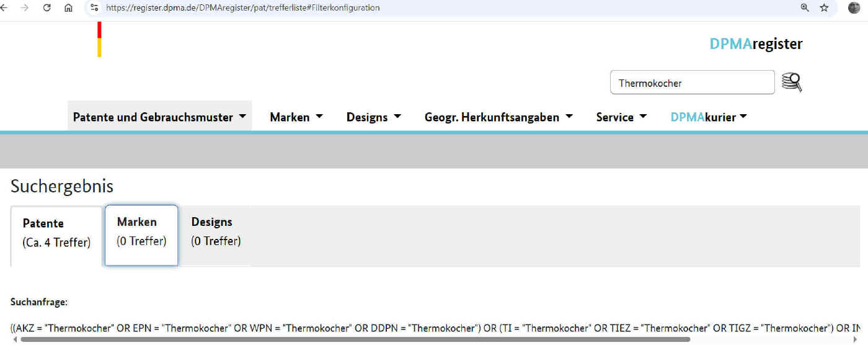Select the browser address bar URL
The image size is (868, 345).
(243, 8)
